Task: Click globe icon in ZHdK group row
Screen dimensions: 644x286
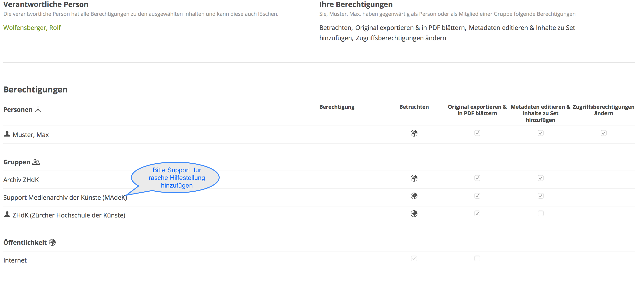Action: 414,214
